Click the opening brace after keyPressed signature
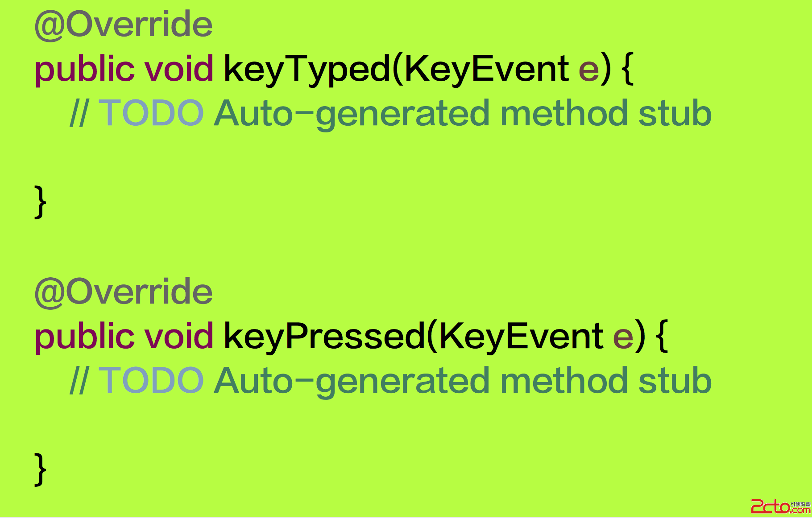This screenshot has width=812, height=518. coord(663,336)
